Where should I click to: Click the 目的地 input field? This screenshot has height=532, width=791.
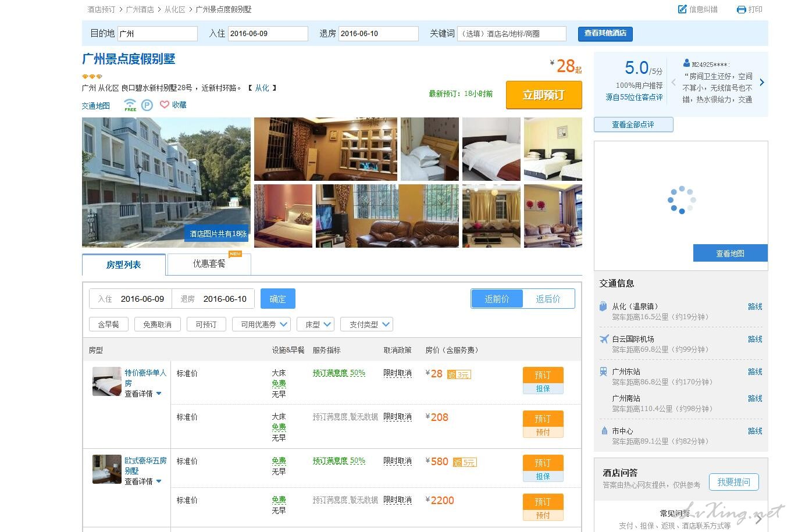click(158, 34)
